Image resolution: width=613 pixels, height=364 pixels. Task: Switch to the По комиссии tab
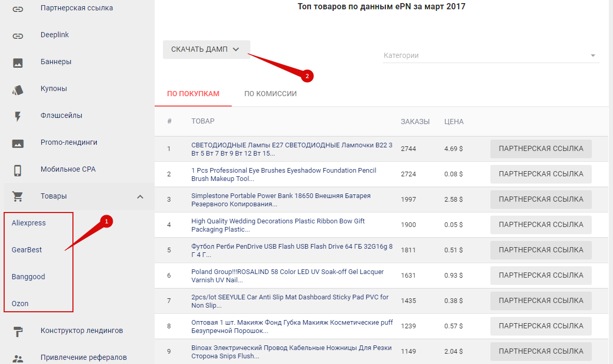(271, 94)
